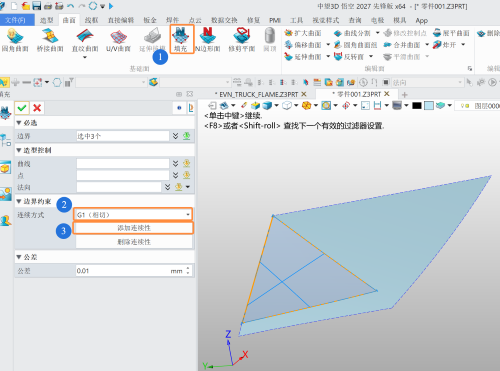Click the 合并曲面 merge surface tool
This screenshot has height=371, width=500.
[x=402, y=45]
